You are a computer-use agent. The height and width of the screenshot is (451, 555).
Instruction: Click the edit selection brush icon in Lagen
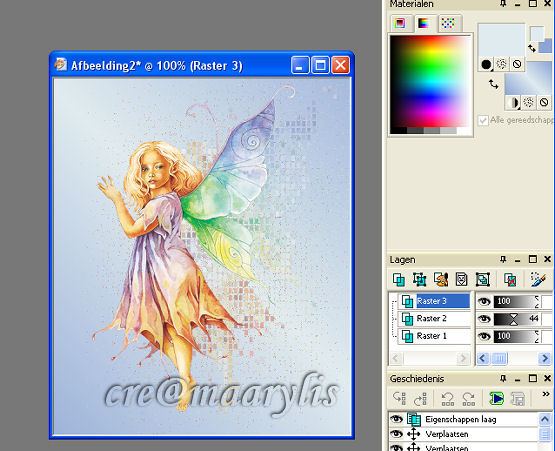pos(538,279)
